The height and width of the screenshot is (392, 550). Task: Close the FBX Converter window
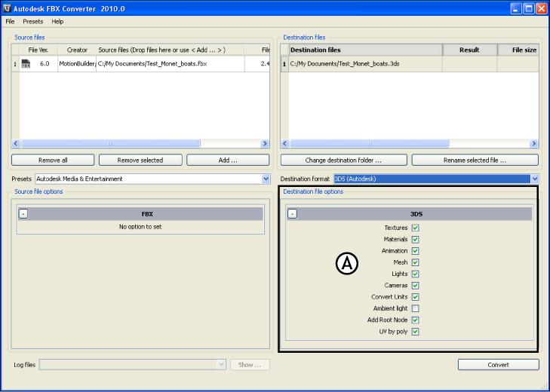coord(541,8)
